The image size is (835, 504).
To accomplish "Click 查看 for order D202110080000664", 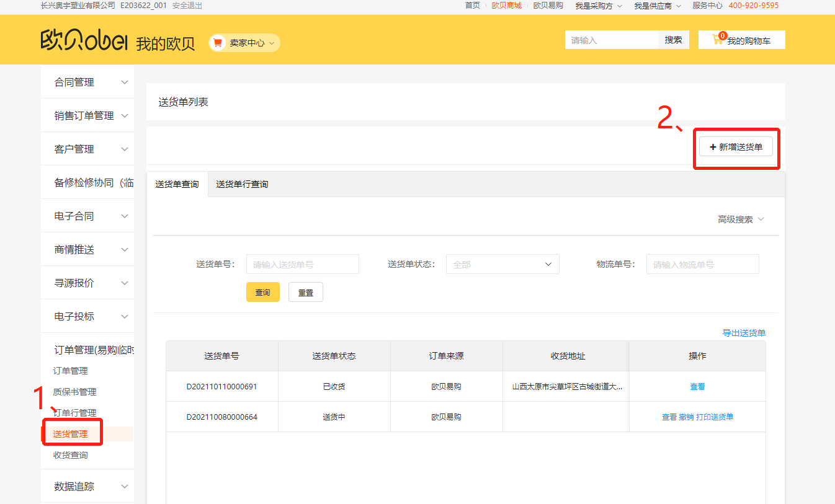I will tap(669, 417).
